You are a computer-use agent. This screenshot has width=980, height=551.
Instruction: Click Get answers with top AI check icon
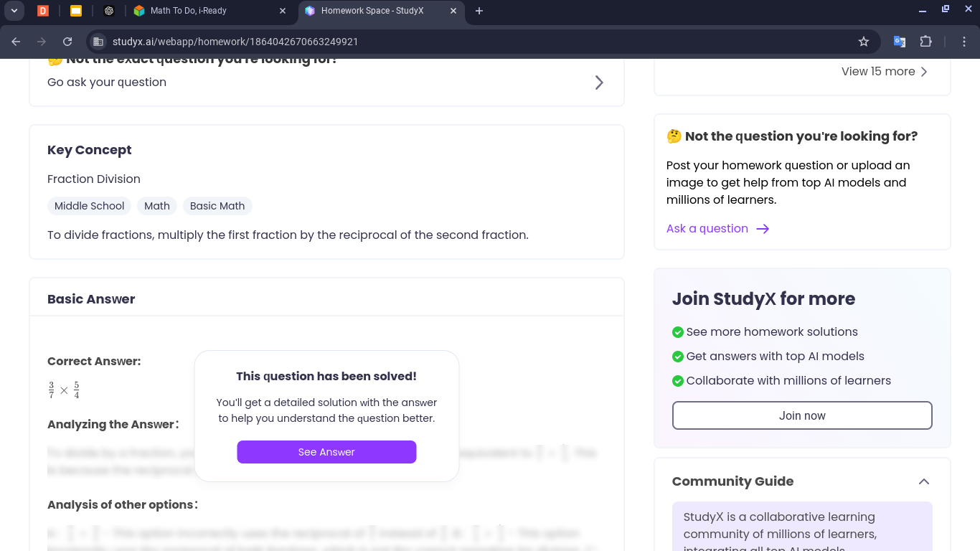click(x=677, y=357)
